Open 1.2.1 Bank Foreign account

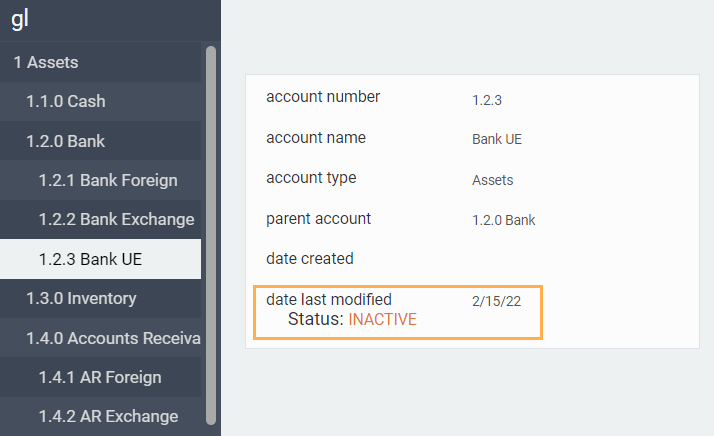[x=108, y=181]
